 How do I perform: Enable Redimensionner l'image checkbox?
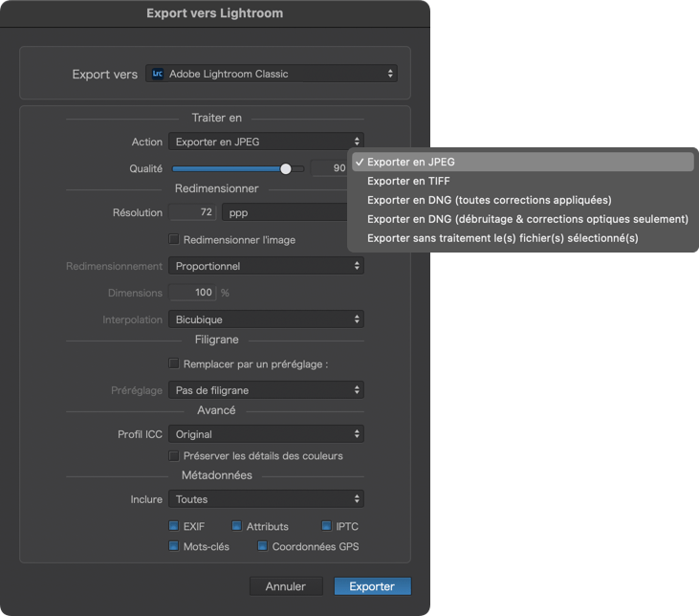(x=174, y=239)
